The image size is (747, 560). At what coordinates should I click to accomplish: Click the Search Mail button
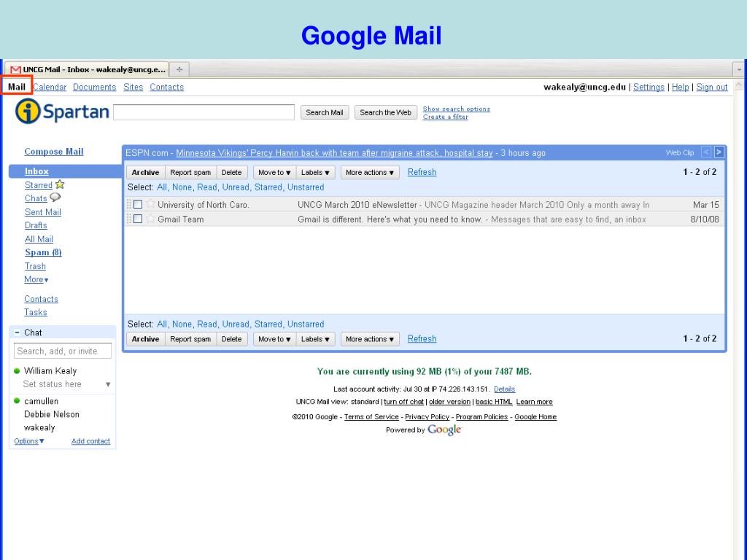[325, 112]
